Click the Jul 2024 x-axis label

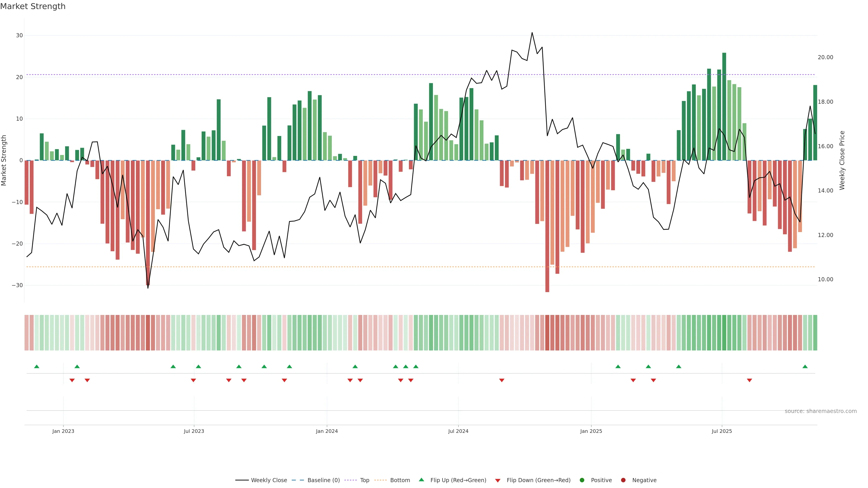point(458,431)
